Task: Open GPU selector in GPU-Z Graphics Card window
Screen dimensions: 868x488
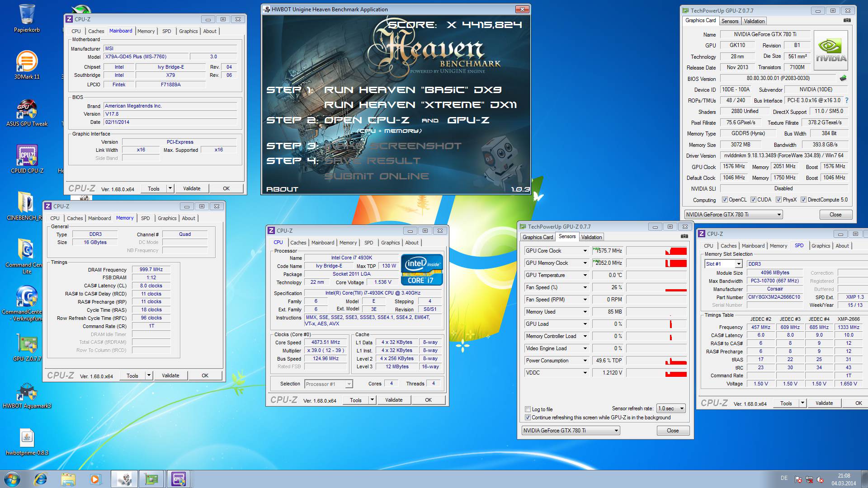Action: [x=733, y=215]
